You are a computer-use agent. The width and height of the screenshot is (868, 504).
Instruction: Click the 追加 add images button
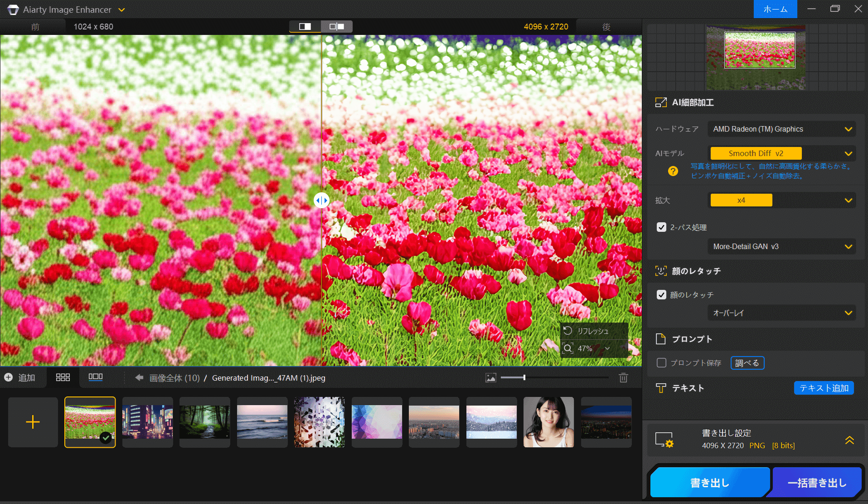tap(20, 377)
